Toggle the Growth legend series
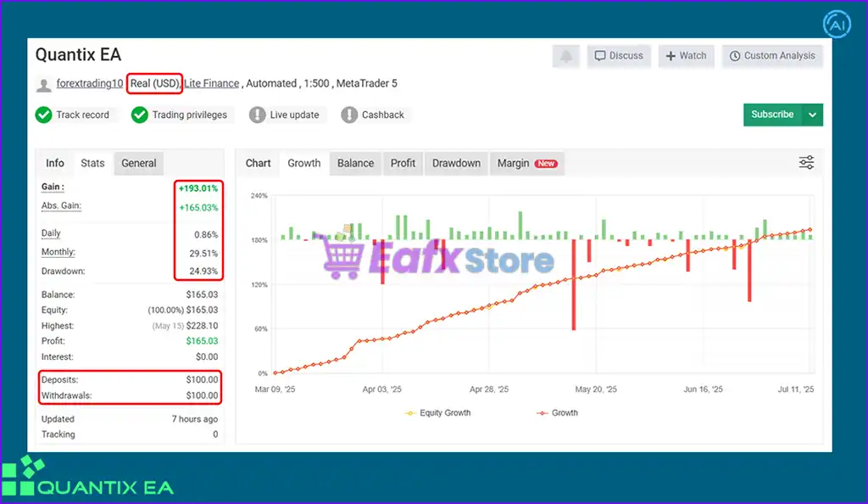 pyautogui.click(x=558, y=413)
